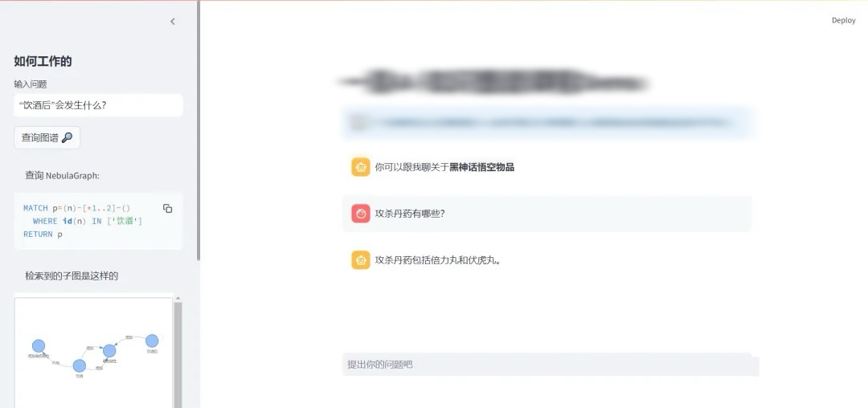Collapse the sidebar with the chevron
This screenshot has width=868, height=408.
coord(173,22)
